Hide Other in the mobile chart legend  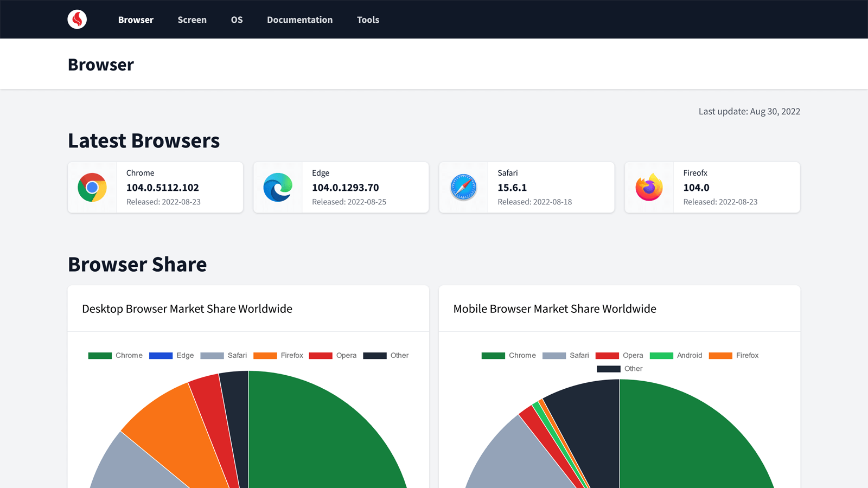point(620,369)
